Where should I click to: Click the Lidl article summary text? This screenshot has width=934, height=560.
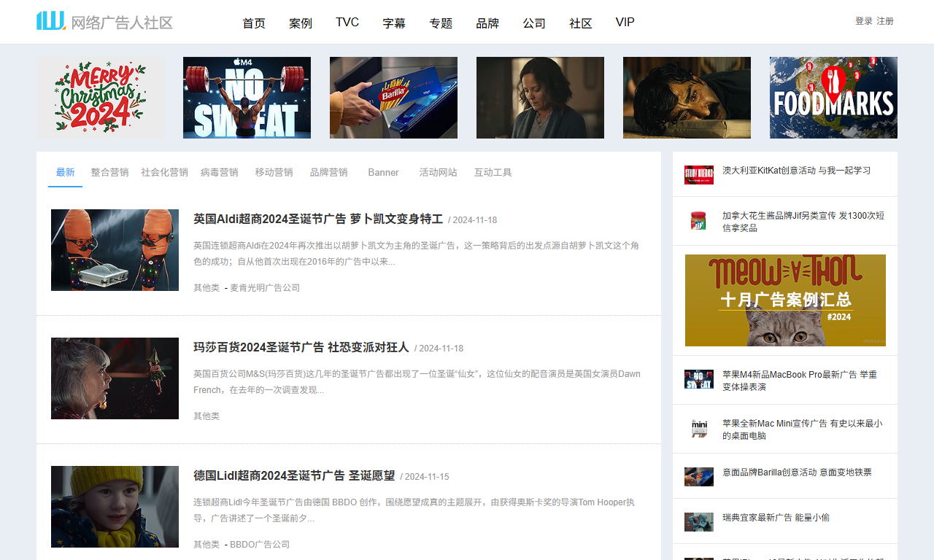click(414, 510)
